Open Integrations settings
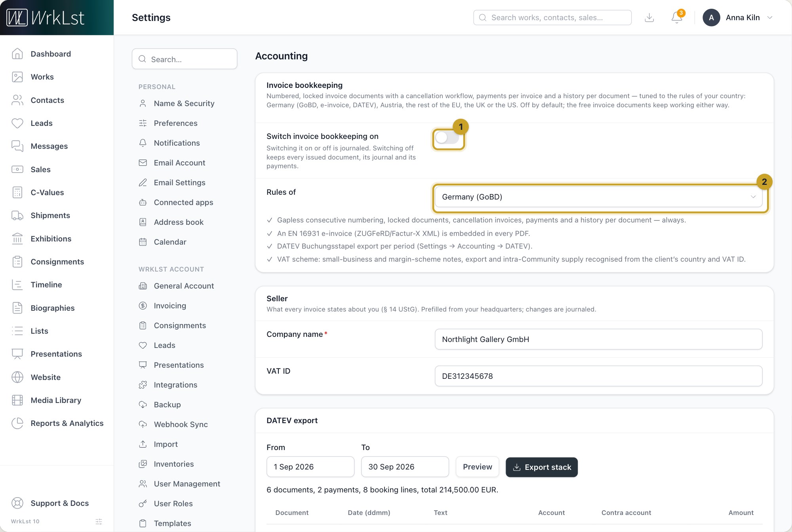The image size is (792, 532). pyautogui.click(x=175, y=385)
